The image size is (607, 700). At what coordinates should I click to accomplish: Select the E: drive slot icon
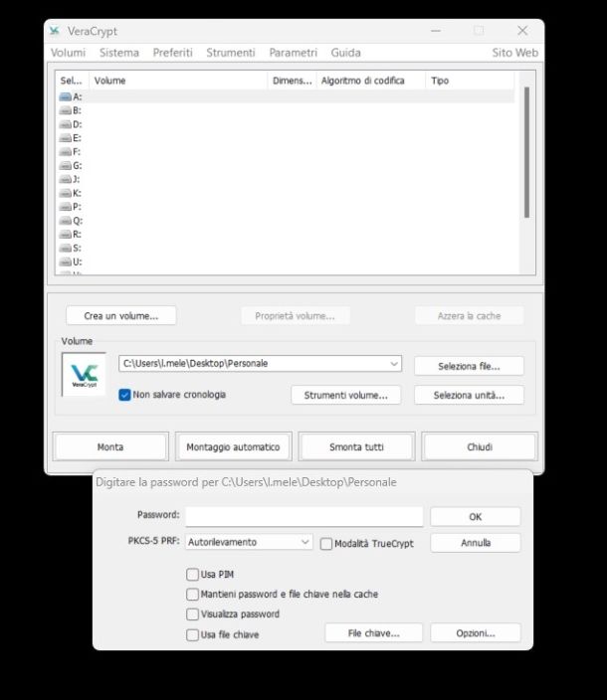(x=66, y=138)
